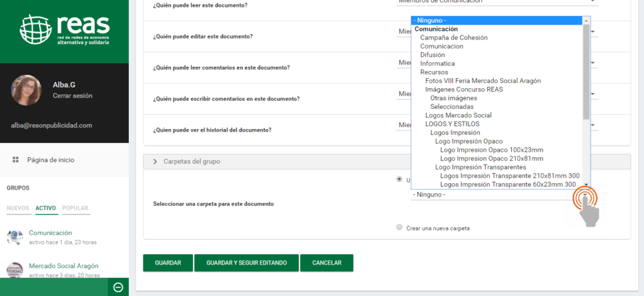
Task: Click the GUARDAR button
Action: (168, 263)
